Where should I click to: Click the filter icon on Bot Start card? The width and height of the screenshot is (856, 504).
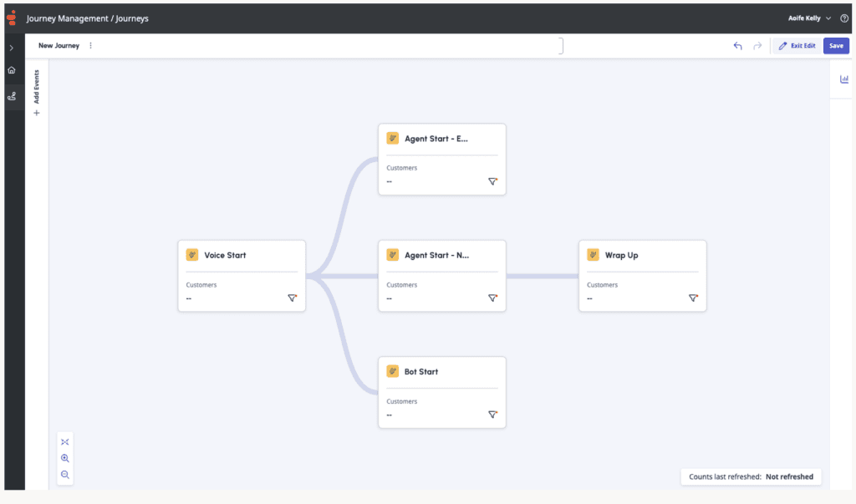[x=492, y=415]
